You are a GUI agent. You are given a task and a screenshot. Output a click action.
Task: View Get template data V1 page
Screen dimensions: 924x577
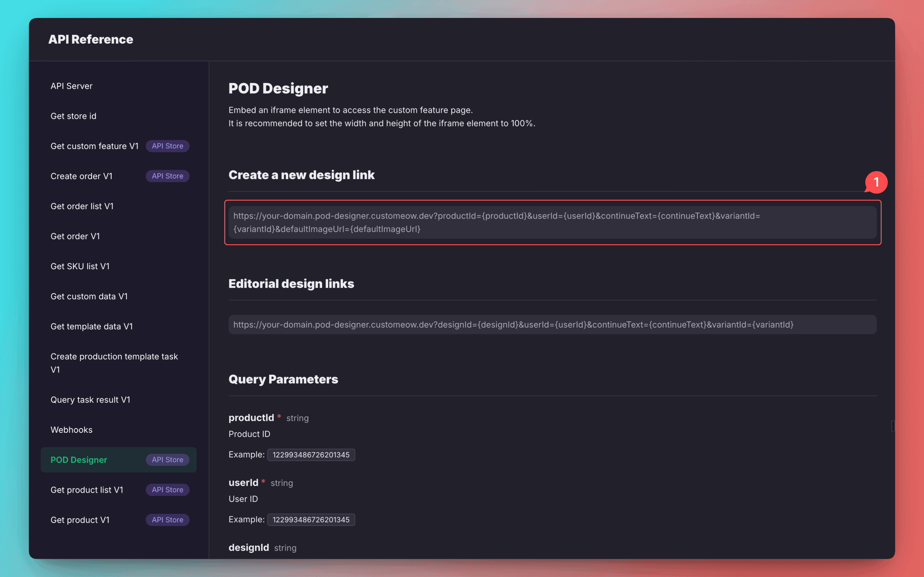92,326
